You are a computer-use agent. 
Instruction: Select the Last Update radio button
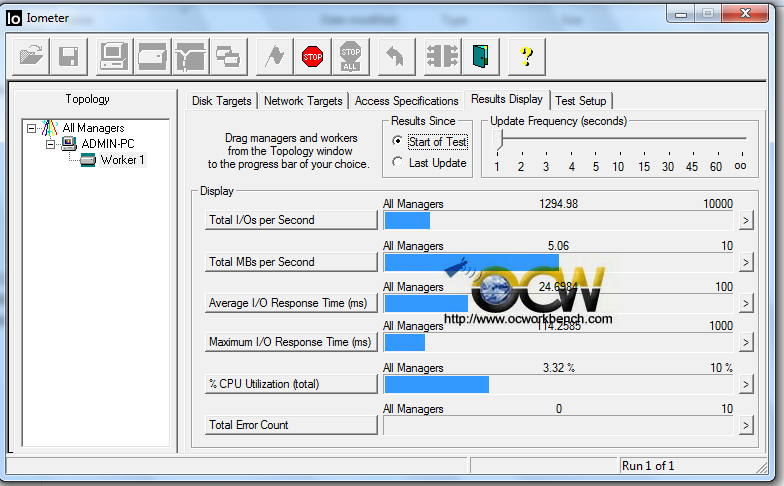[x=398, y=162]
